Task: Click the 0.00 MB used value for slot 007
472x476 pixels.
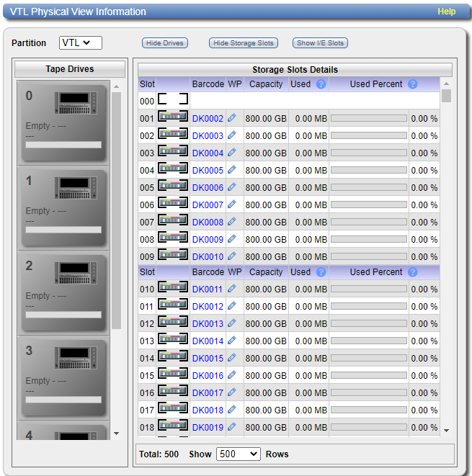Action: [x=311, y=223]
